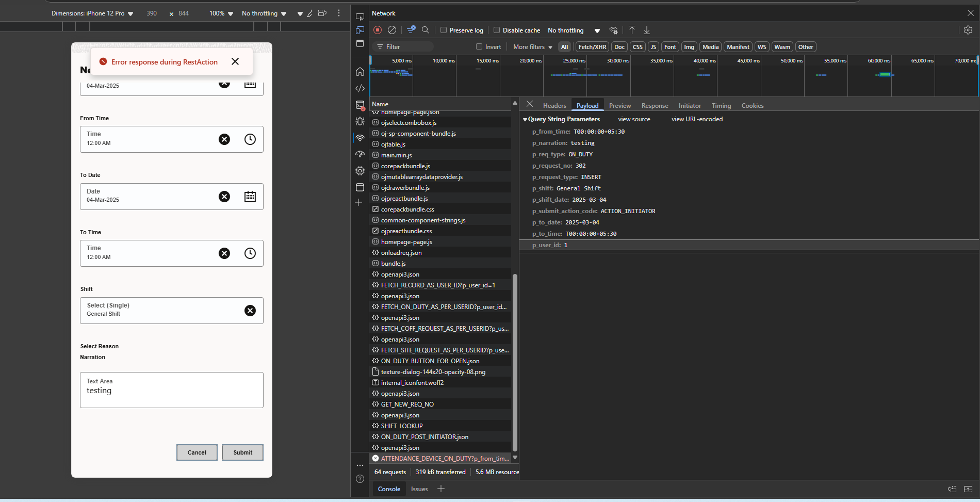Viewport: 980px width, 502px height.
Task: Click view URL-encoded link
Action: (697, 119)
